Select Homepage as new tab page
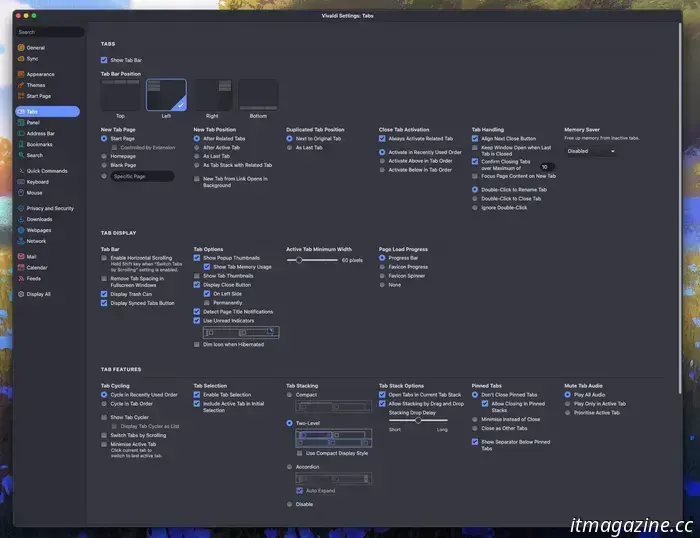 click(104, 156)
